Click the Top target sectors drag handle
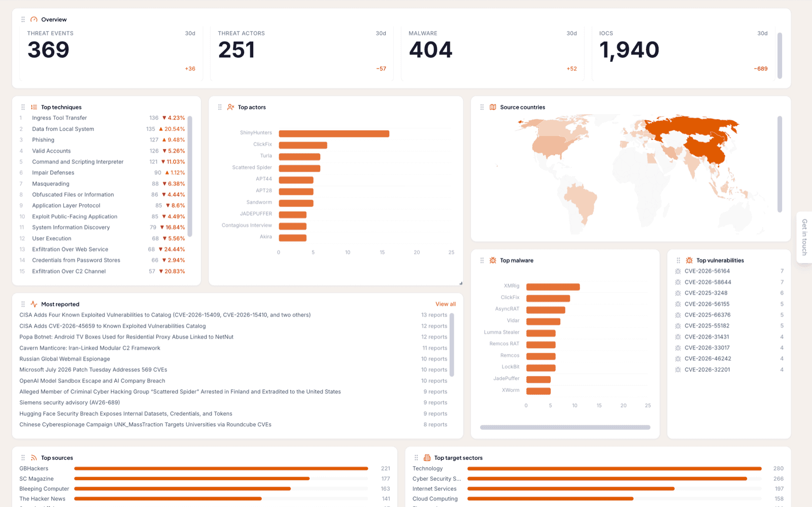 (416, 458)
